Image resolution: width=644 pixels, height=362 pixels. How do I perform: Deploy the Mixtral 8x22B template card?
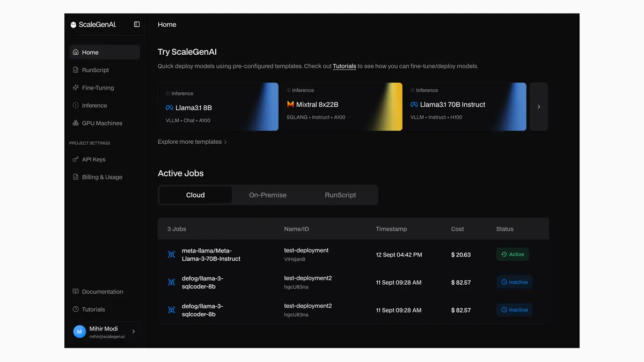point(342,107)
